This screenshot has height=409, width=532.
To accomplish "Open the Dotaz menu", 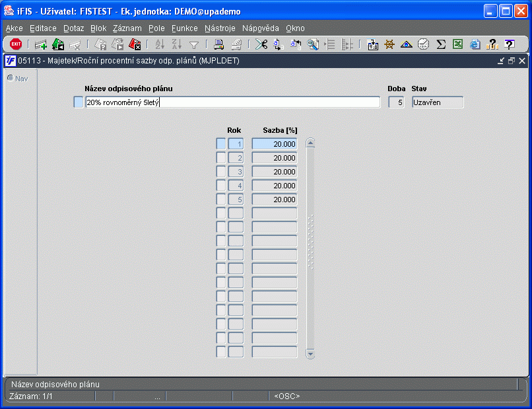I will (74, 28).
